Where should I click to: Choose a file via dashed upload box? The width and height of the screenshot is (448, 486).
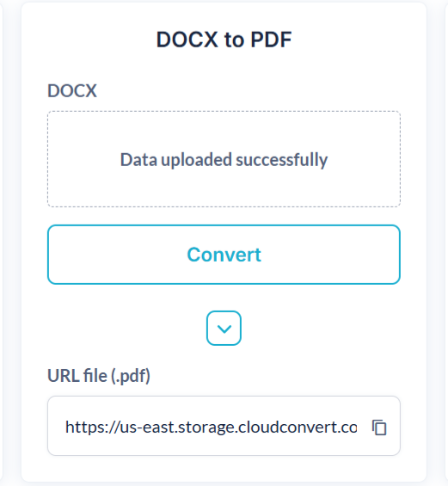(x=224, y=159)
